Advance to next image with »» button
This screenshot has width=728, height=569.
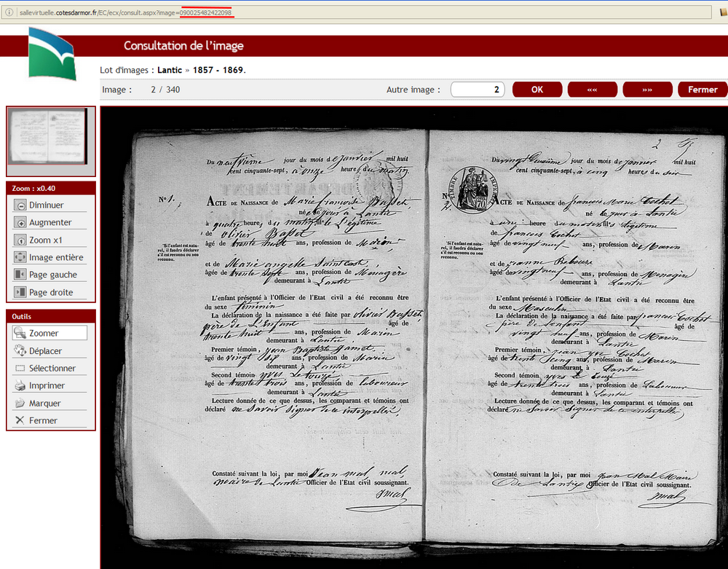click(x=647, y=90)
